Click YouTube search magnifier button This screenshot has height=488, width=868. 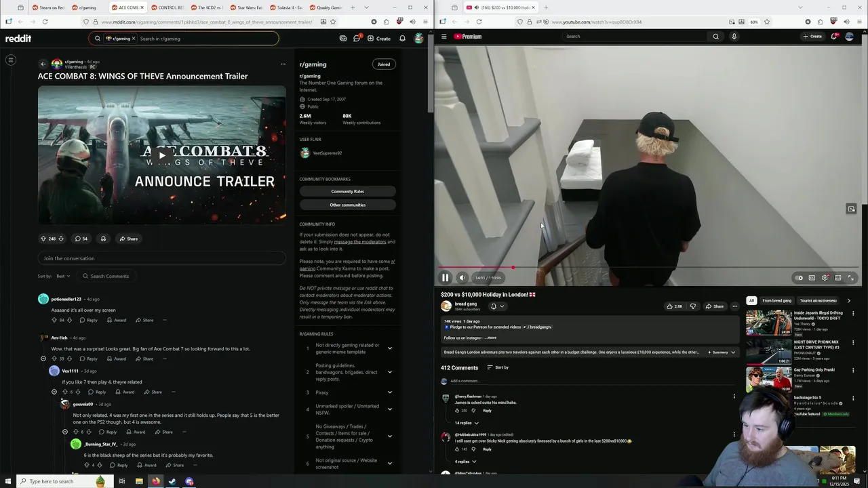(715, 37)
